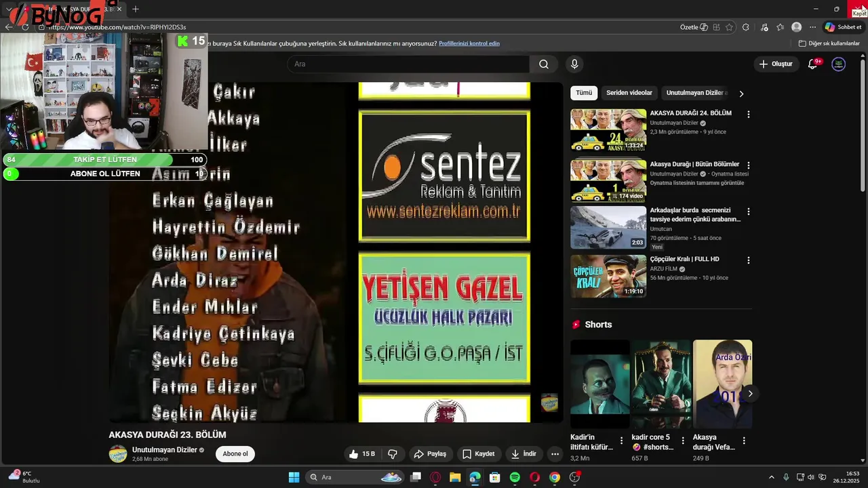Open Akasya Durağı Bütün Bölümler playlist thumbnail
868x488 pixels.
click(608, 180)
